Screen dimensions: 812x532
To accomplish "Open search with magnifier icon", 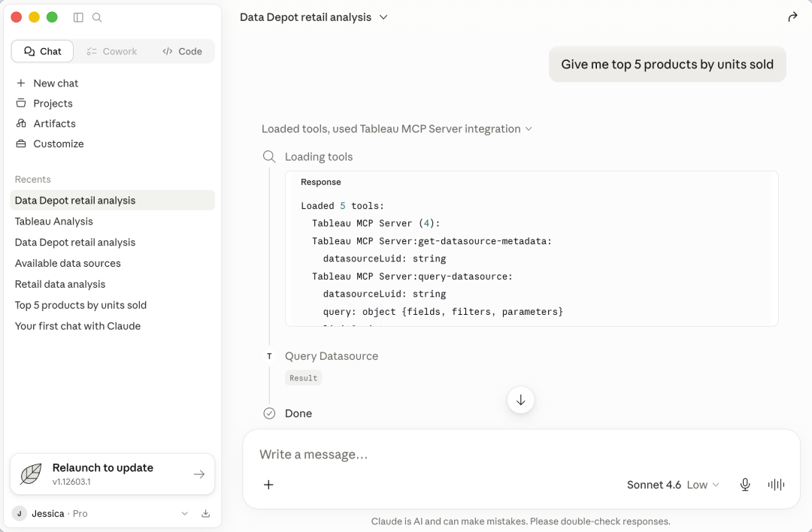I will click(97, 17).
